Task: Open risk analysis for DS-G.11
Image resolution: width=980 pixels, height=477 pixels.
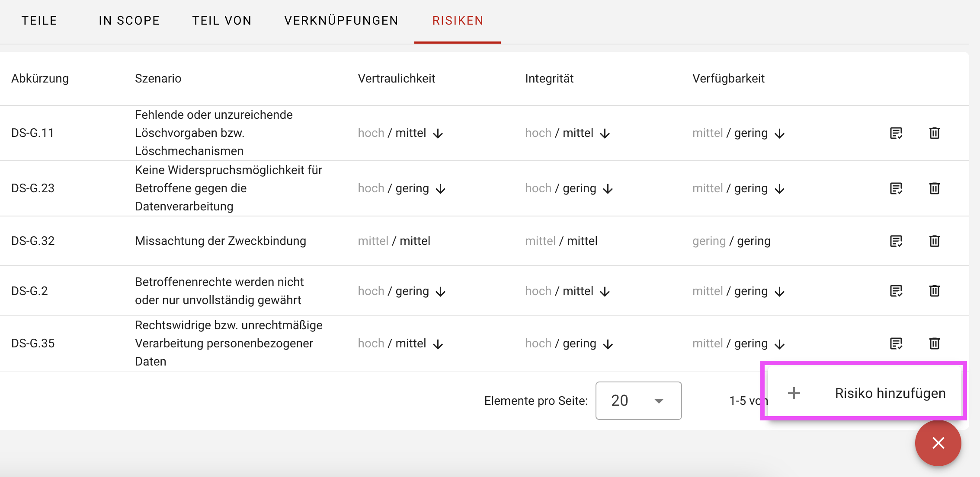Action: (896, 133)
